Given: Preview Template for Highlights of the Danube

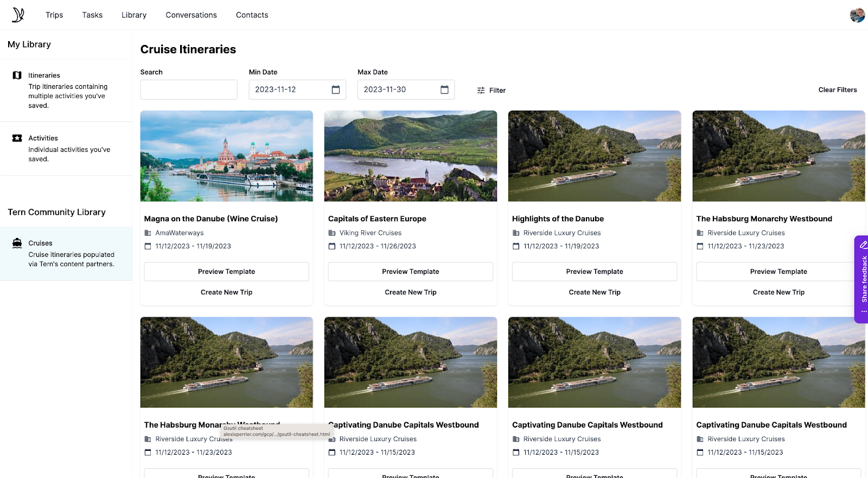Looking at the screenshot, I should pos(595,272).
